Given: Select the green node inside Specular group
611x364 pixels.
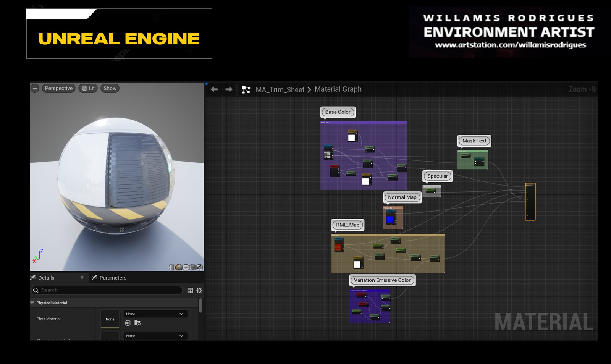Looking at the screenshot, I should 431,191.
